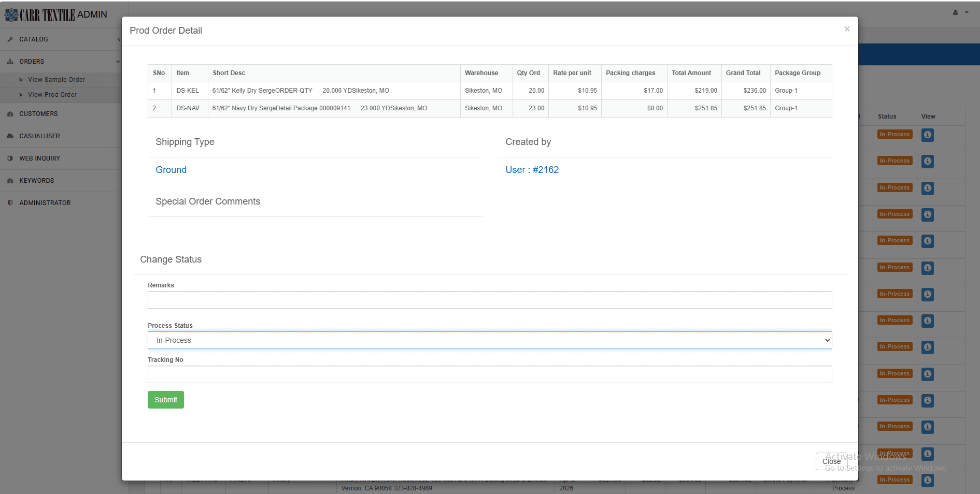Select View Prod Order menu item

pos(52,95)
